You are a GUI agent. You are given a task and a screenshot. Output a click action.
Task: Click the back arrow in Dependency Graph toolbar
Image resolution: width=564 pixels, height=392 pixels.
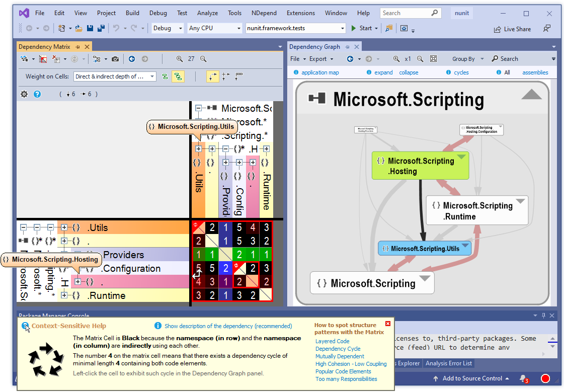(x=350, y=59)
